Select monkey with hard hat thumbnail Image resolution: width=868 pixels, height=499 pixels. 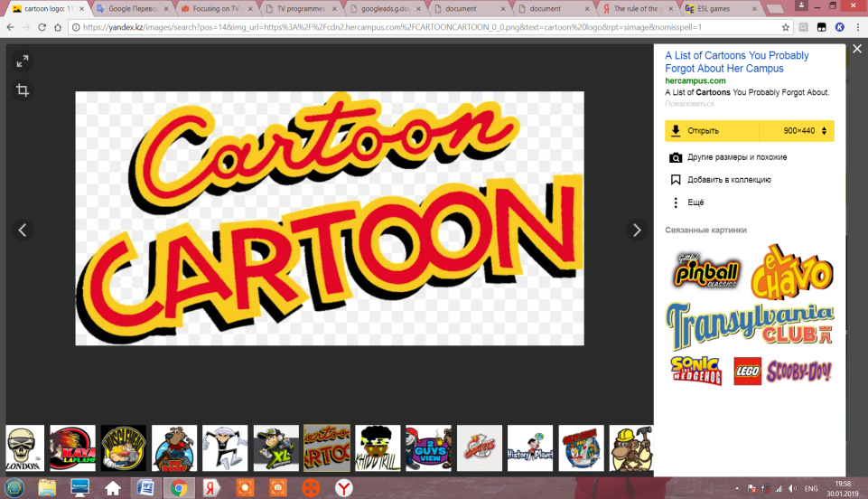(631, 448)
